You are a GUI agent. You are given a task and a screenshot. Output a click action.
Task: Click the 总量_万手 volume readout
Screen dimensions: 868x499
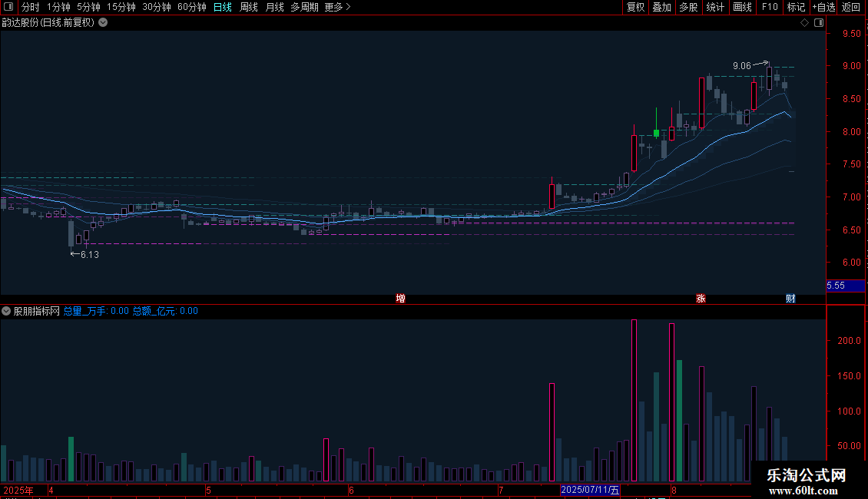coord(96,311)
